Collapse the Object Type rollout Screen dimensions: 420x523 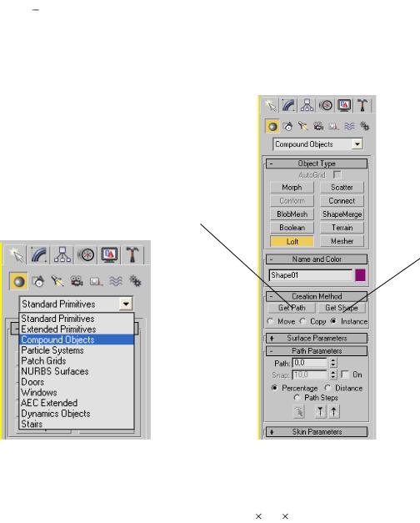pos(317,163)
